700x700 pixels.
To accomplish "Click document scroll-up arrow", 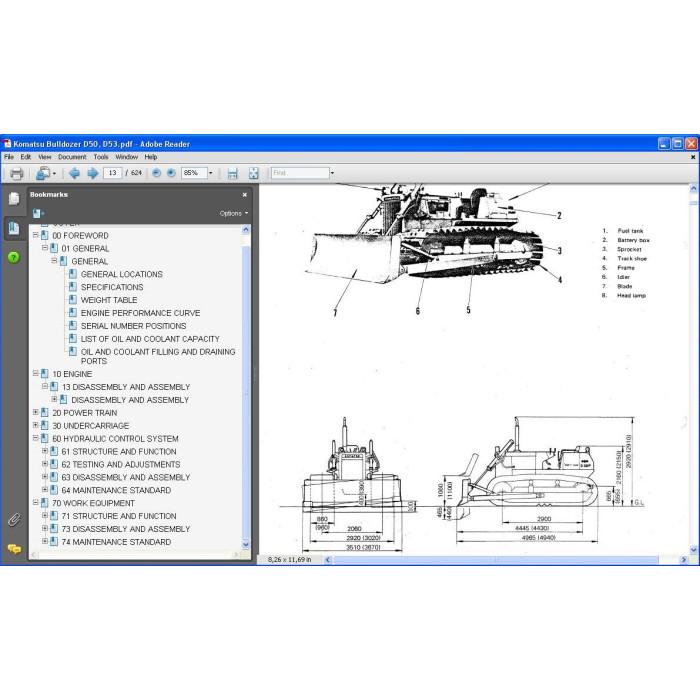I will click(x=693, y=189).
